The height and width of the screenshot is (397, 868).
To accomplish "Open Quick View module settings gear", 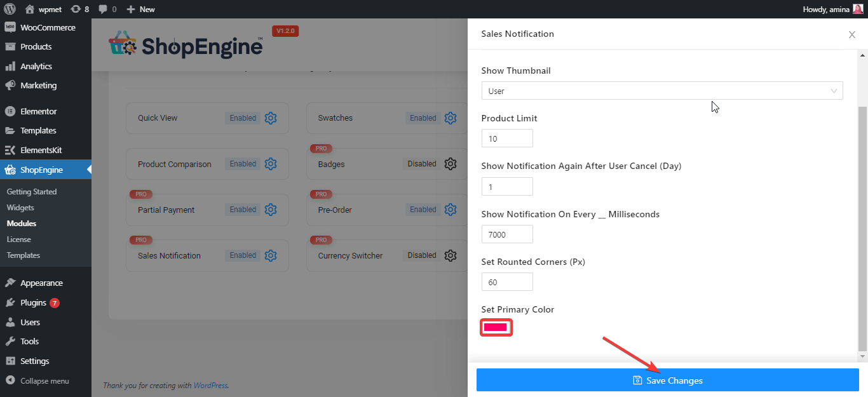I will click(271, 118).
